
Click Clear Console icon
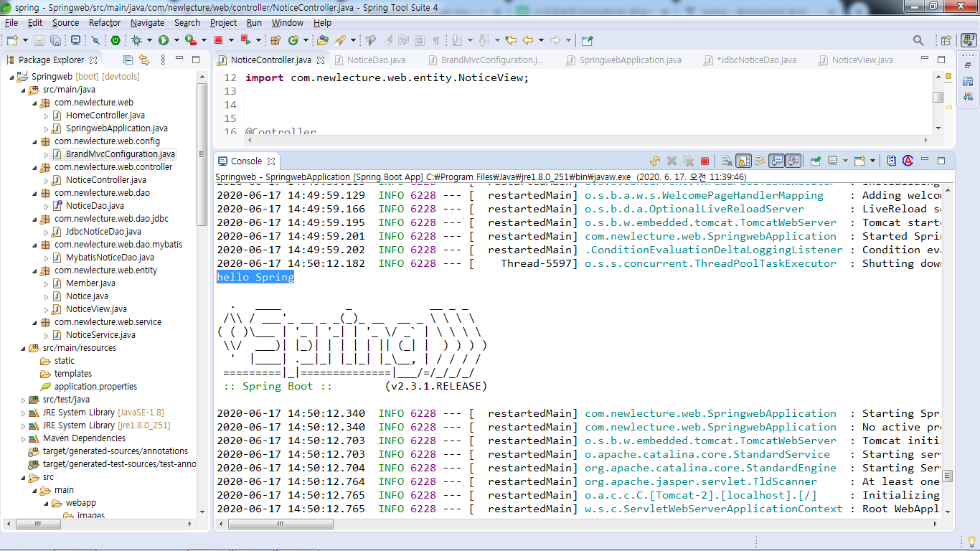click(727, 161)
